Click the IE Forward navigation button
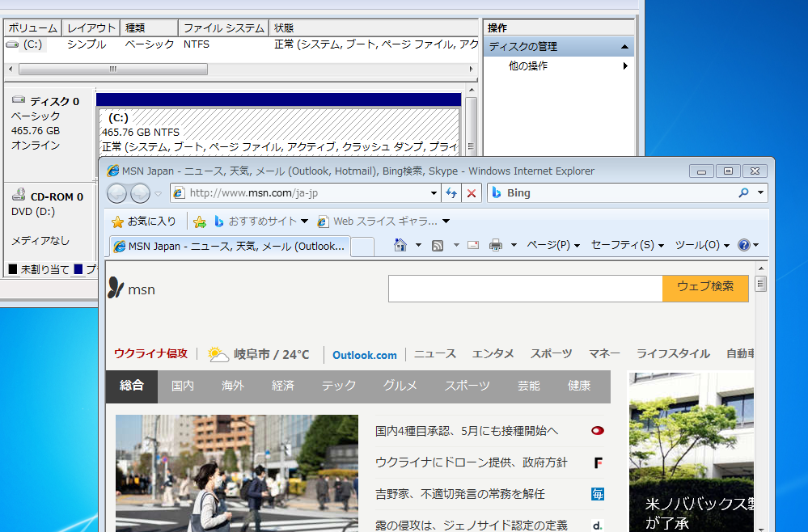 coord(140,194)
